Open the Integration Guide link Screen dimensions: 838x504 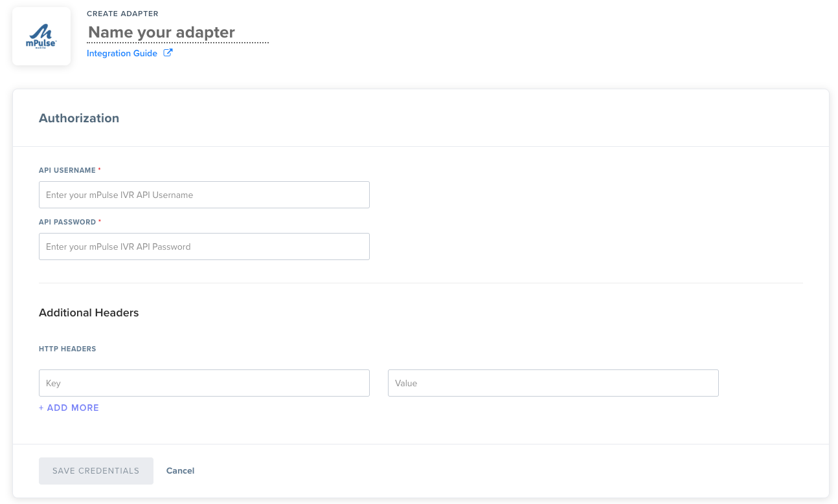pos(122,54)
